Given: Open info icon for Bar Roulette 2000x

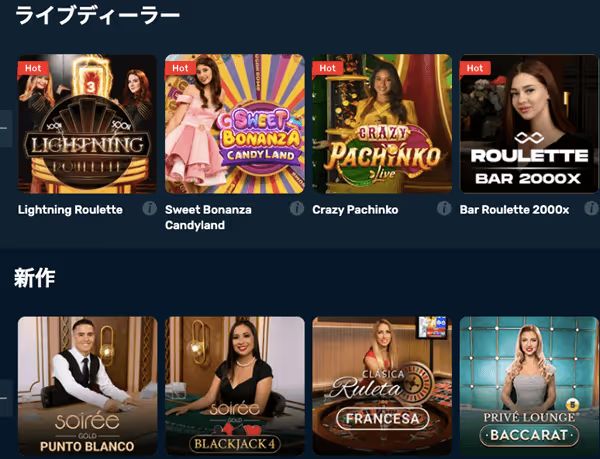Looking at the screenshot, I should [x=591, y=209].
